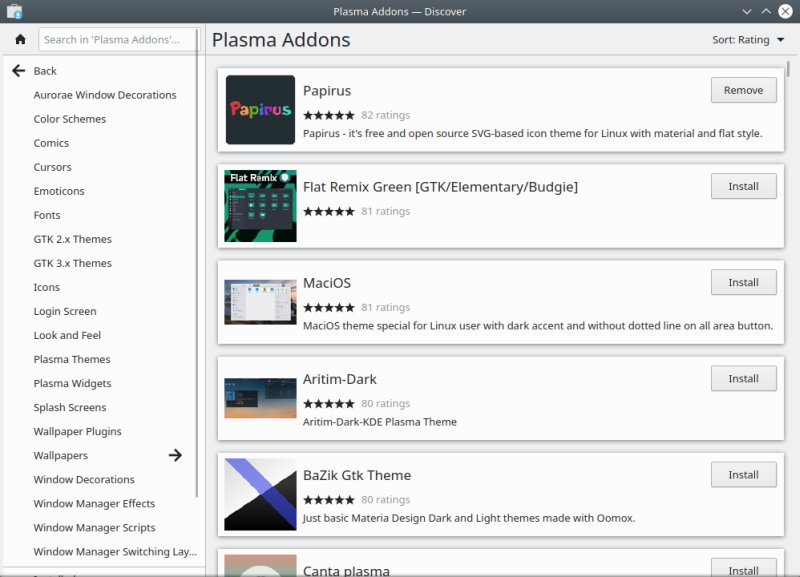Remove the Papirus addon
This screenshot has width=800, height=577.
(x=743, y=89)
